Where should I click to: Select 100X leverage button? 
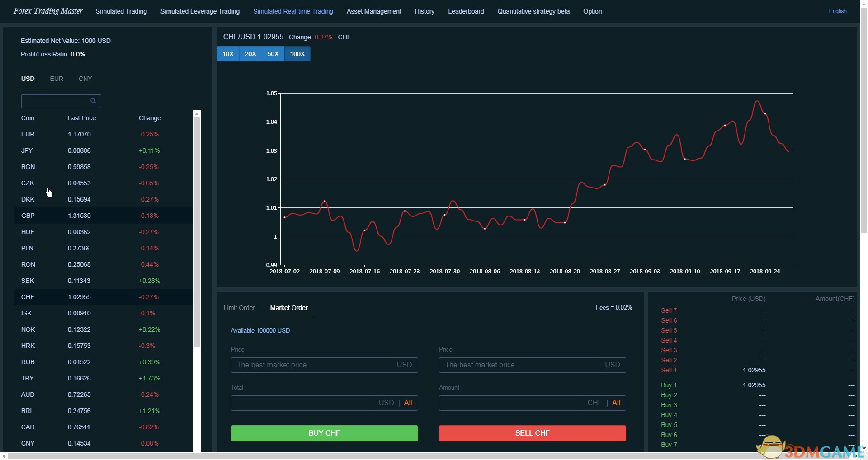click(297, 54)
